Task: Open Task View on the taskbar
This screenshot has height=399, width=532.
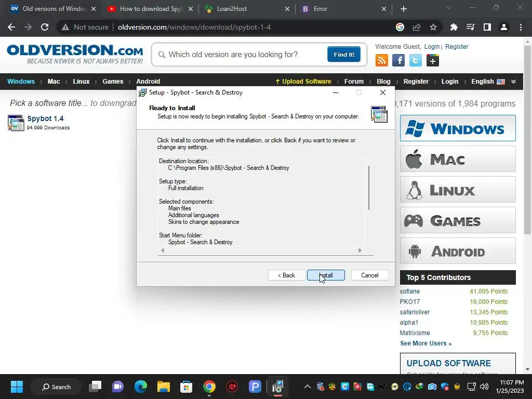Action: [x=96, y=387]
